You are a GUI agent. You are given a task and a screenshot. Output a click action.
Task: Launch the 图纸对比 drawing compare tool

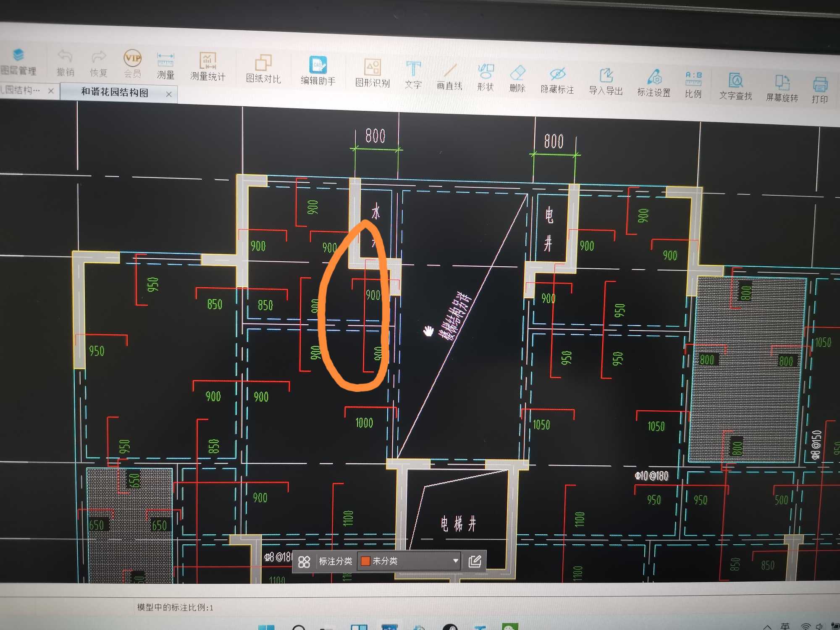(263, 69)
